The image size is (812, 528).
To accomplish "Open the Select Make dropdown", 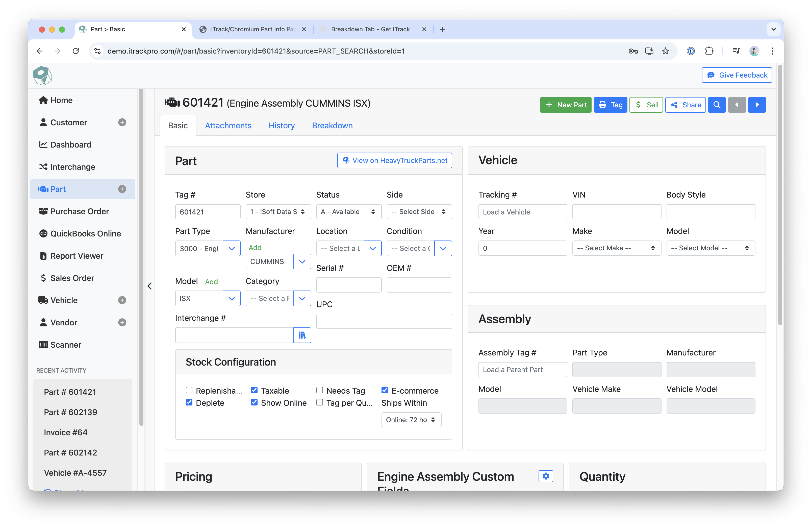I will (x=616, y=248).
